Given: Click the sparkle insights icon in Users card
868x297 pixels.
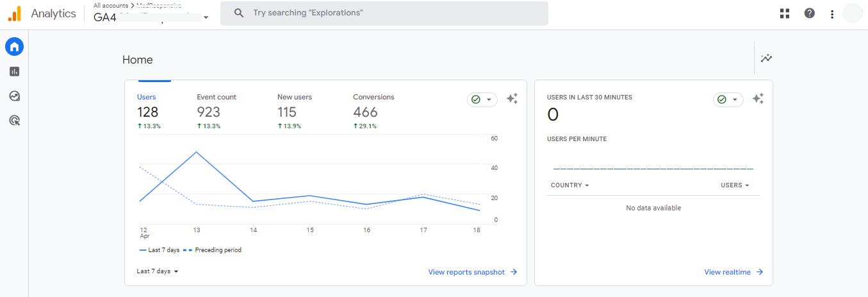Looking at the screenshot, I should tap(512, 99).
